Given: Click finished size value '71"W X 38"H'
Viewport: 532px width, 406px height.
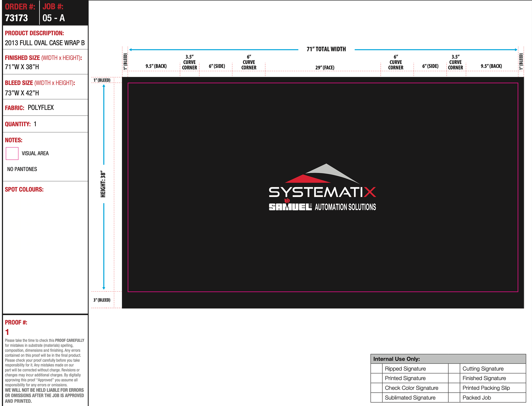Looking at the screenshot, I should pyautogui.click(x=22, y=67).
